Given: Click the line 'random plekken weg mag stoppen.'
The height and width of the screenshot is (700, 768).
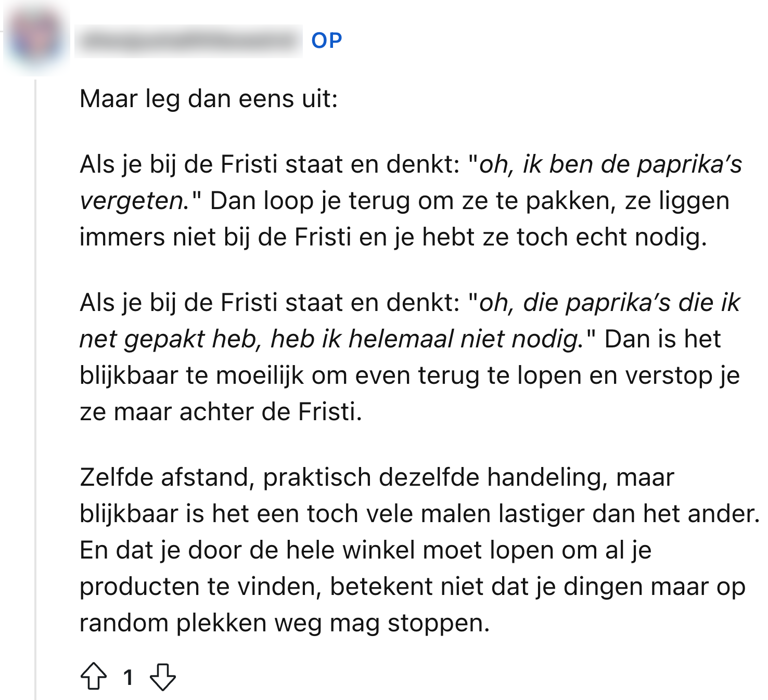Looking at the screenshot, I should [285, 623].
